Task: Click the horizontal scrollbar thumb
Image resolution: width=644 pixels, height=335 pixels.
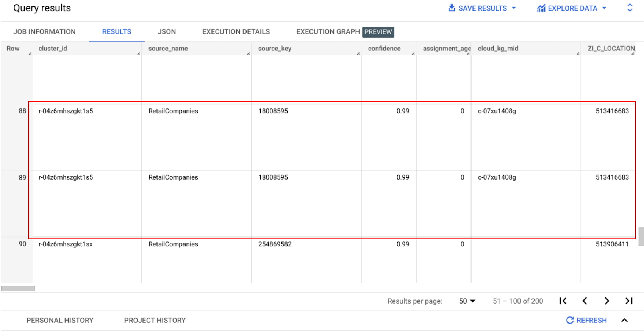Action: tap(18, 288)
